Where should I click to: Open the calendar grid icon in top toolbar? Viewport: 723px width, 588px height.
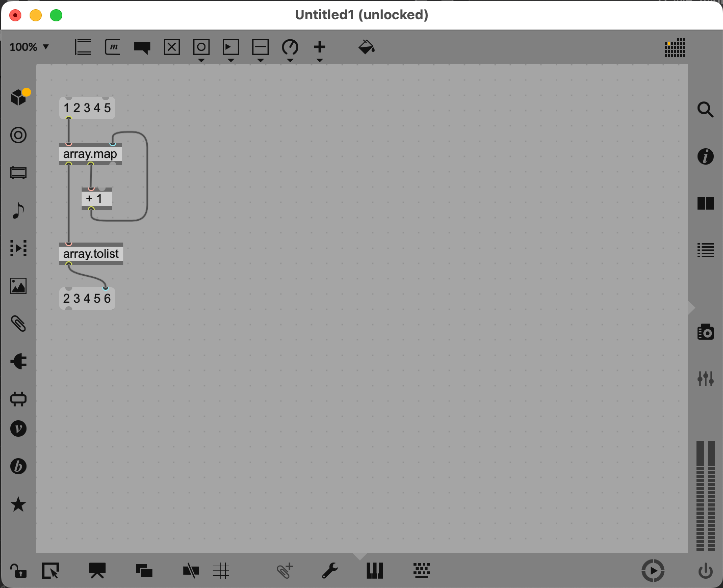pyautogui.click(x=675, y=47)
